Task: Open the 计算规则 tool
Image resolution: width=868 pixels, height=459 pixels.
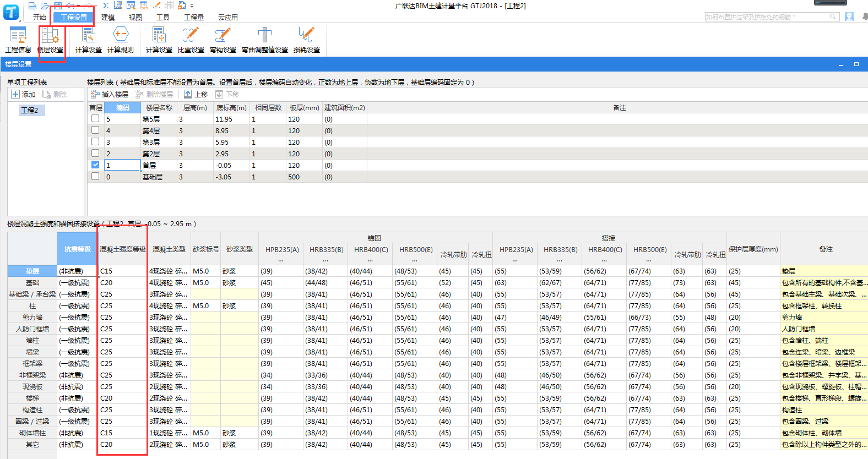Action: point(120,40)
